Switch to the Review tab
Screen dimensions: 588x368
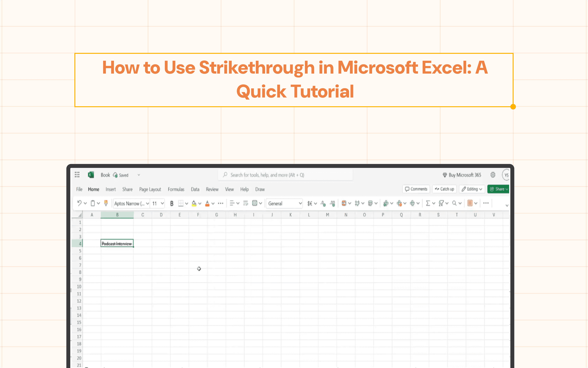point(212,189)
